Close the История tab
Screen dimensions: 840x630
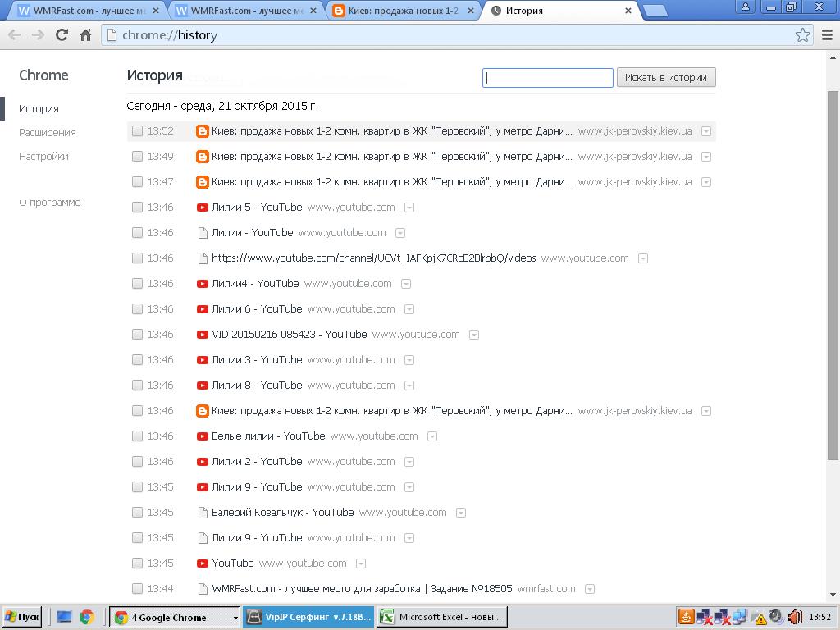pos(628,11)
